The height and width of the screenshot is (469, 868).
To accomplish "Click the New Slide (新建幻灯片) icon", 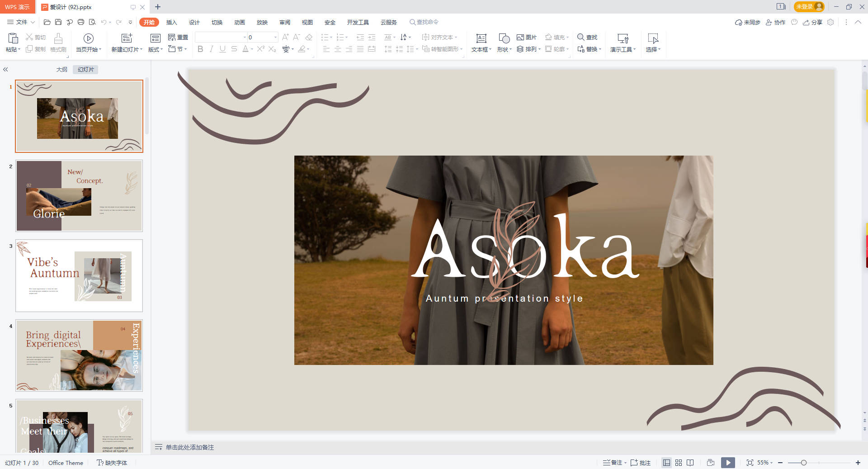I will (127, 38).
